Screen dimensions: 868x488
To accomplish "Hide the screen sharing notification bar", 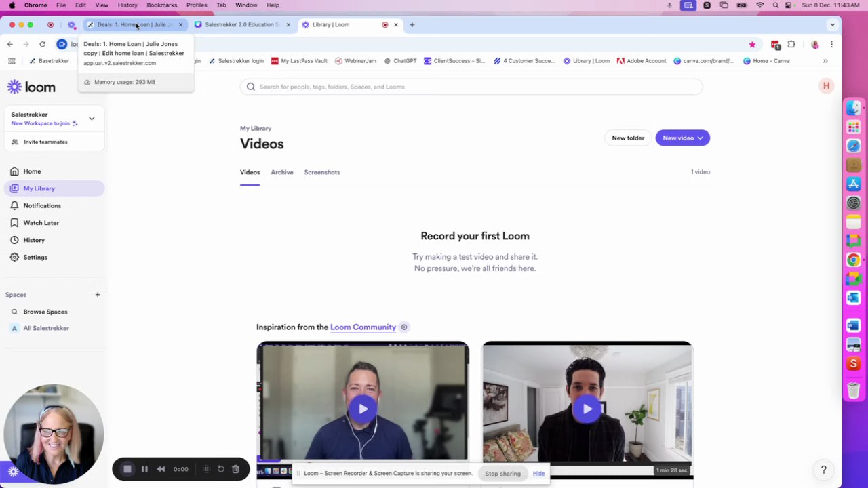I will (x=538, y=474).
